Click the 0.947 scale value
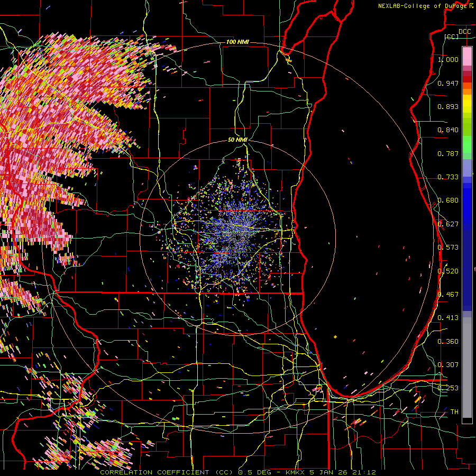476x476 pixels. coord(448,83)
